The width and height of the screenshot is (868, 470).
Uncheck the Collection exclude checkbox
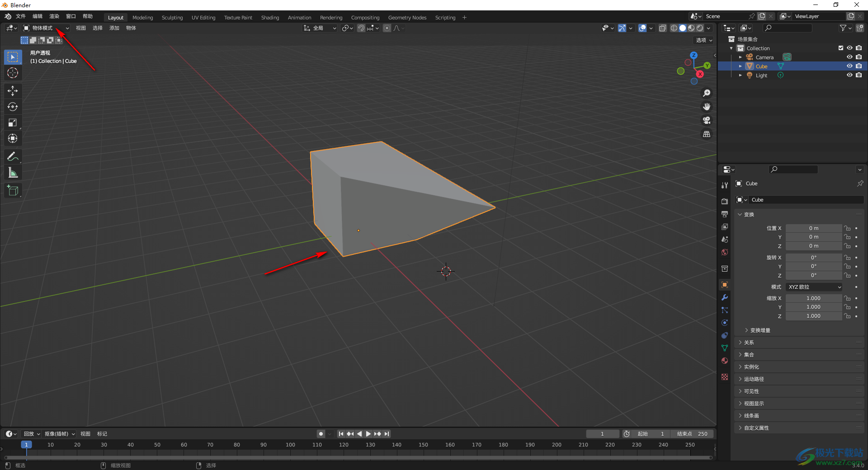coord(840,48)
